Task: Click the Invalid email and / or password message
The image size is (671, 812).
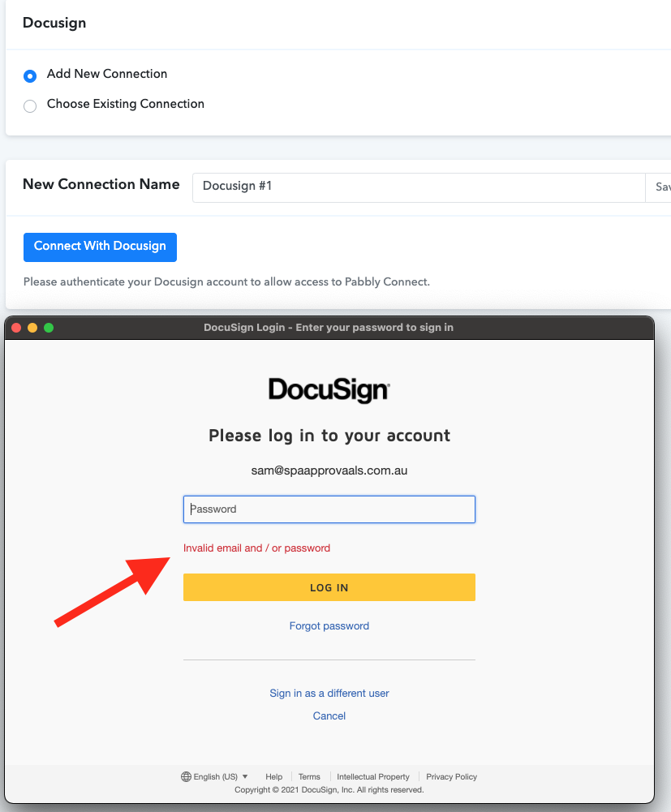Action: tap(256, 548)
